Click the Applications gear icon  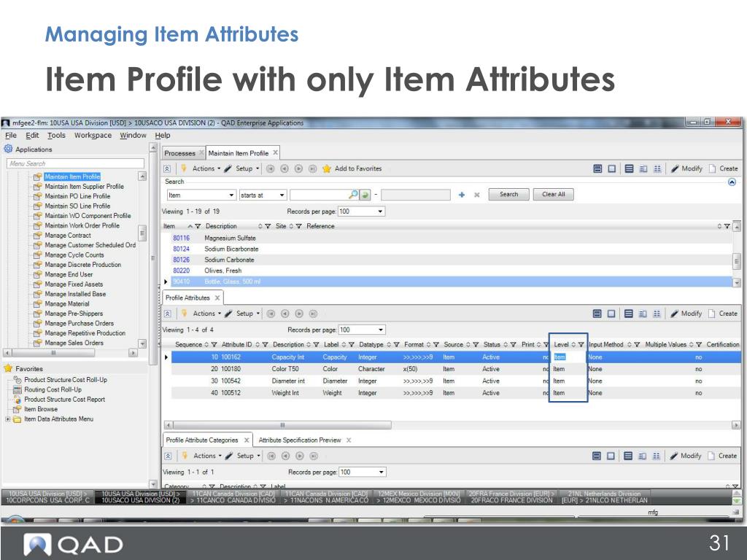(8, 149)
